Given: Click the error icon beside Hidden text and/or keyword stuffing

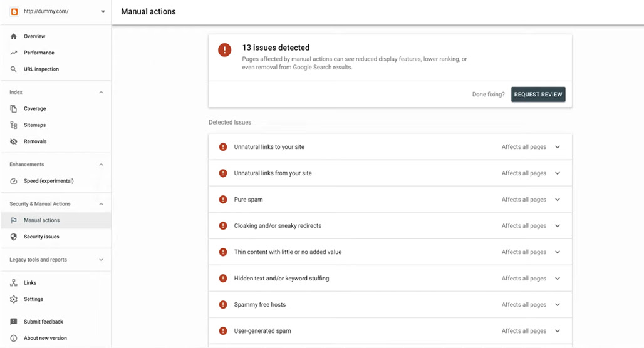Looking at the screenshot, I should coord(222,279).
